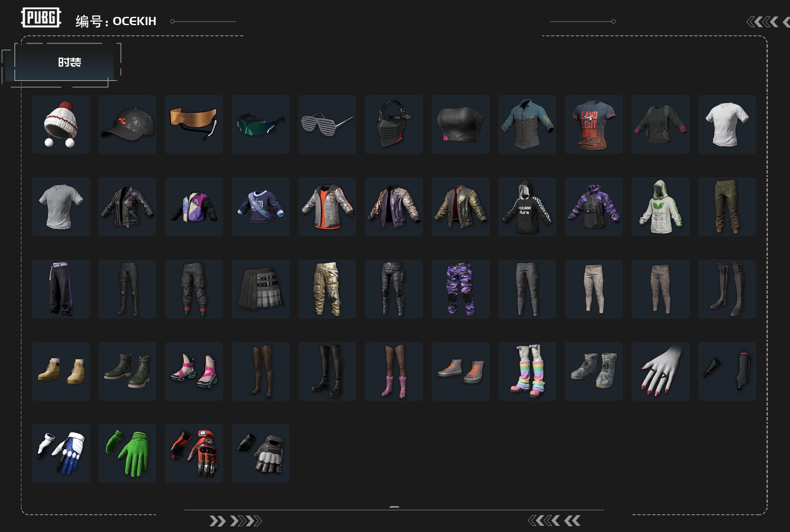790x532 pixels.
Task: Choose the gold camo cargo pants
Action: click(x=328, y=289)
